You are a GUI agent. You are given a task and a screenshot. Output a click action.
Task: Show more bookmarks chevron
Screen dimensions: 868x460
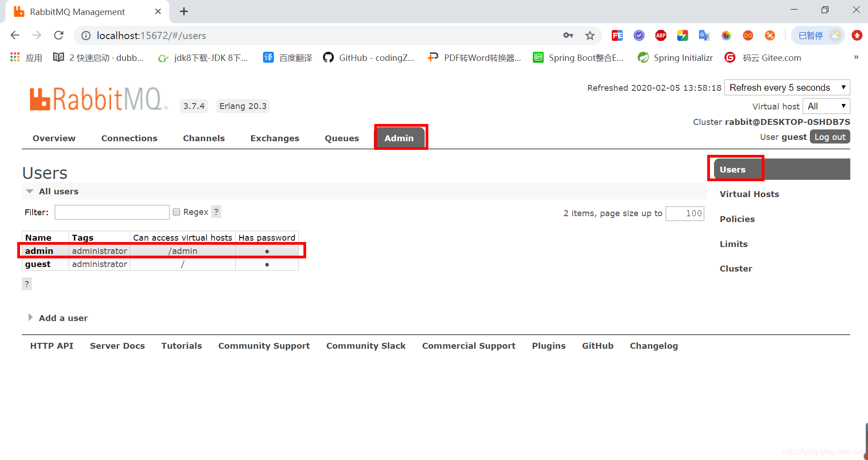pyautogui.click(x=856, y=57)
